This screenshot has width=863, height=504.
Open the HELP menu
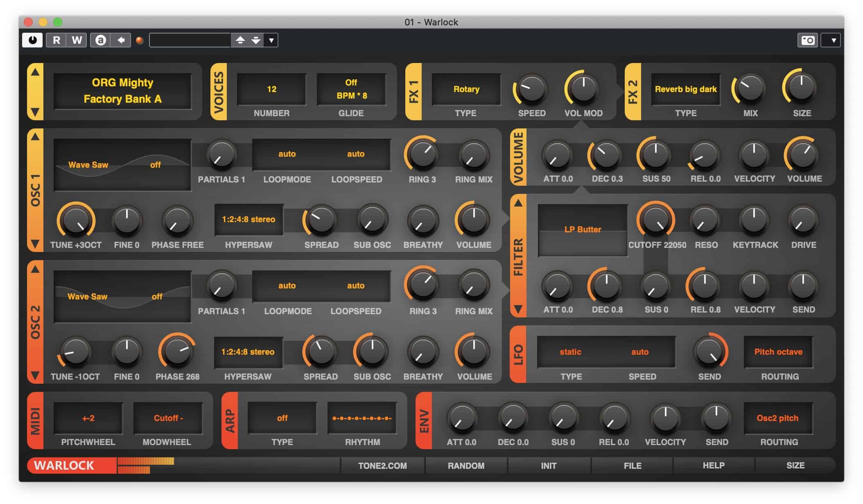tap(714, 466)
